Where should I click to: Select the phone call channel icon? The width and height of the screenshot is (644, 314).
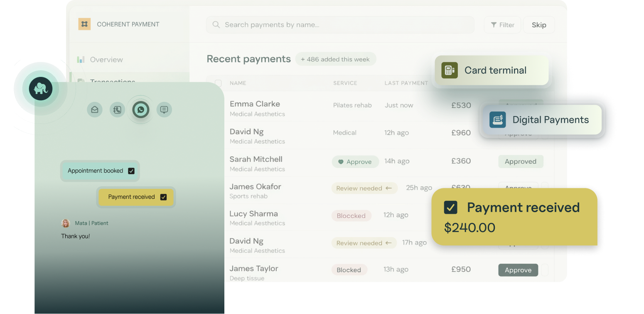(x=118, y=110)
